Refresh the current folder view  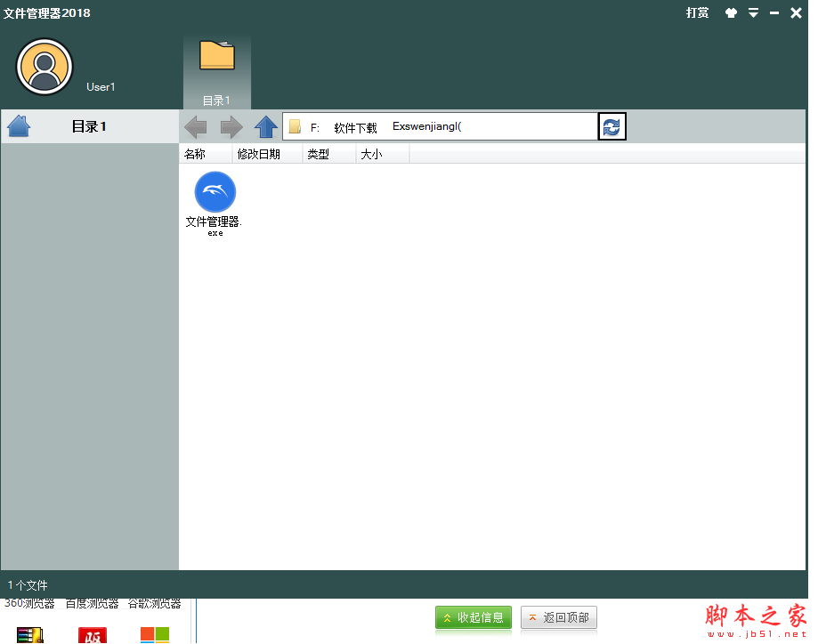point(611,126)
